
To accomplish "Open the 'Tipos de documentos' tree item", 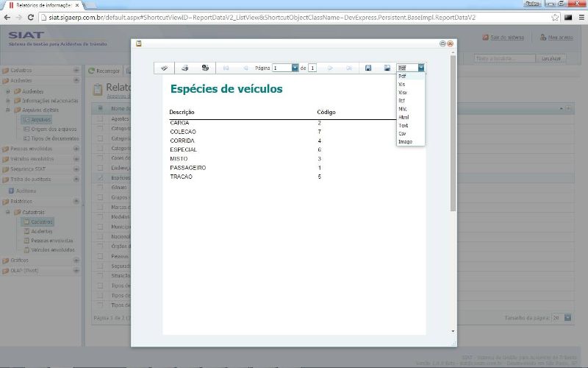I will click(54, 138).
